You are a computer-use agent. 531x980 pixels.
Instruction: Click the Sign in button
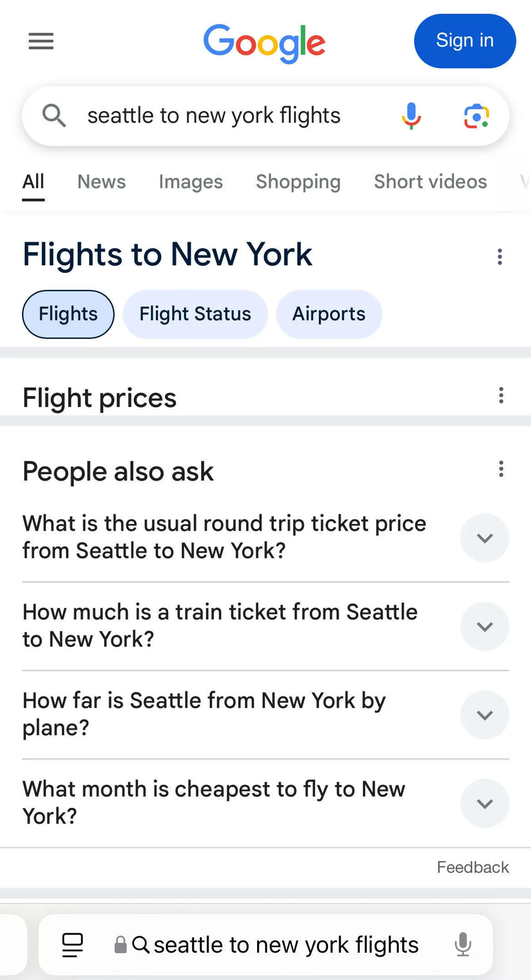click(x=465, y=41)
